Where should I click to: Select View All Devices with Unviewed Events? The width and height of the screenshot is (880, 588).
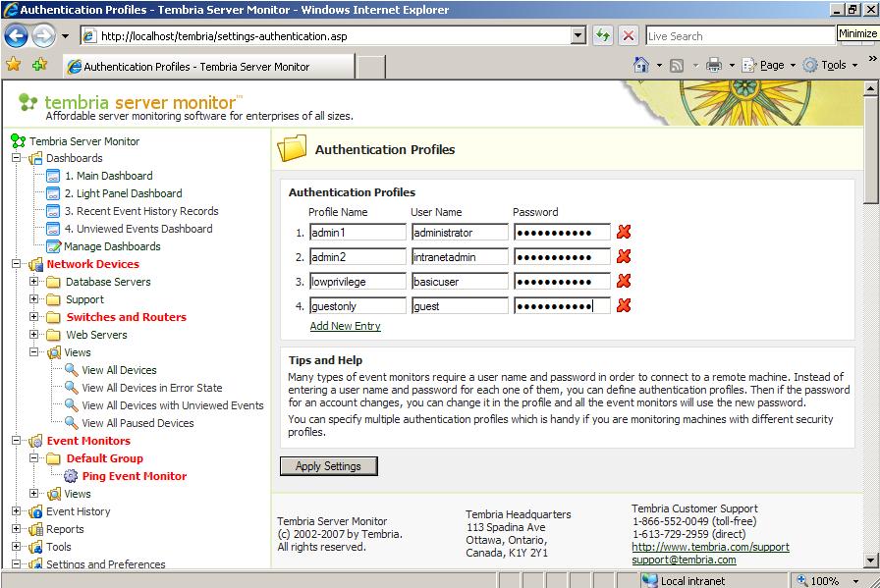pos(173,405)
